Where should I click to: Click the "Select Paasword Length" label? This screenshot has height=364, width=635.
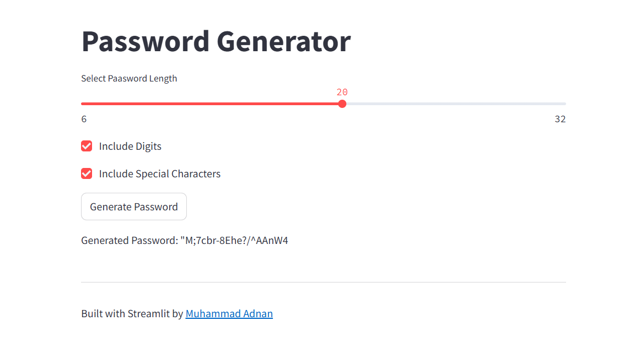(129, 78)
